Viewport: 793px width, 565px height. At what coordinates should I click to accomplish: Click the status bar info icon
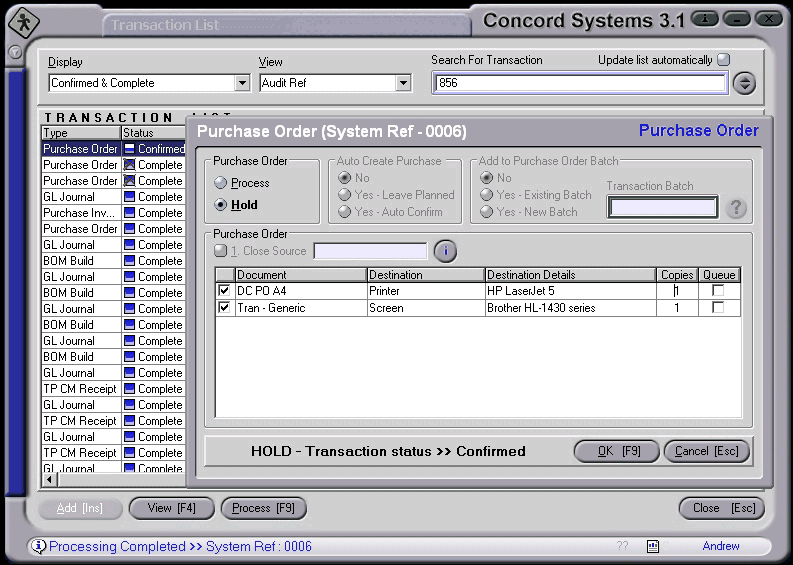[38, 546]
